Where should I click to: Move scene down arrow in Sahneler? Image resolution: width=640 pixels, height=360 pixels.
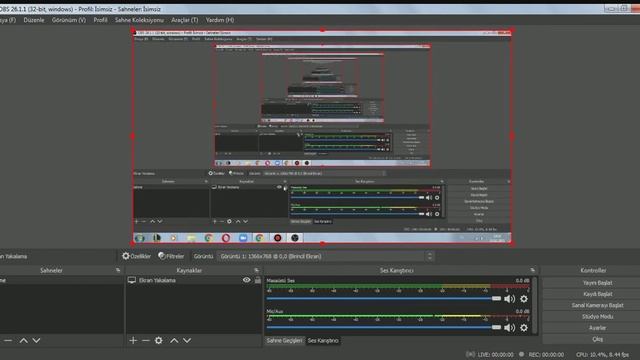[x=36, y=340]
